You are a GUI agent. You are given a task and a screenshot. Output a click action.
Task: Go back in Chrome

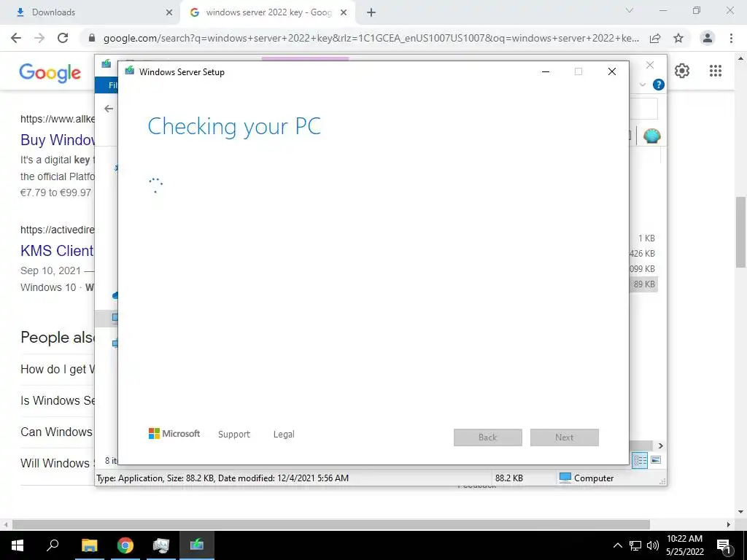pos(16,38)
